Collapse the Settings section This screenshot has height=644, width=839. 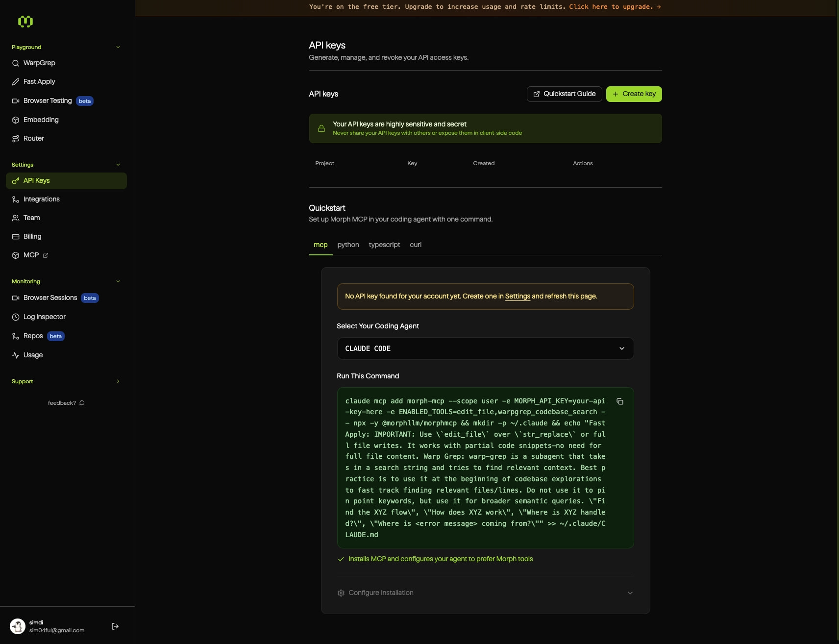coord(118,165)
